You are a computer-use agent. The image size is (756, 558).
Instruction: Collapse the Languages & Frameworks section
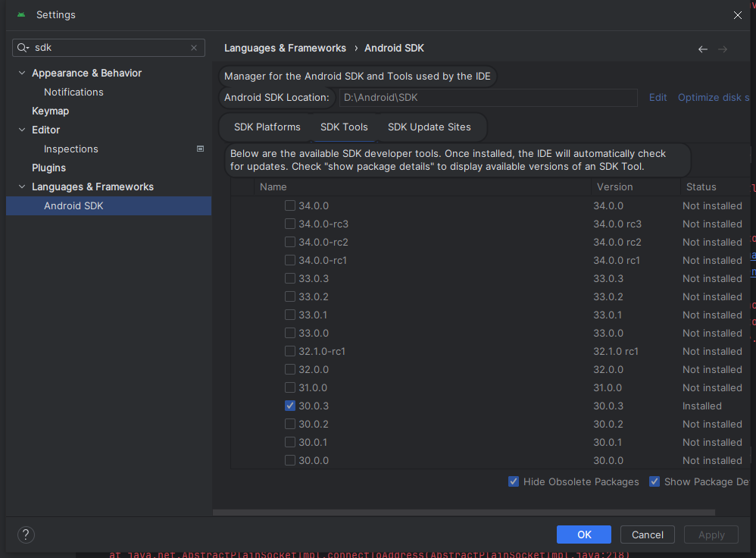pos(22,187)
